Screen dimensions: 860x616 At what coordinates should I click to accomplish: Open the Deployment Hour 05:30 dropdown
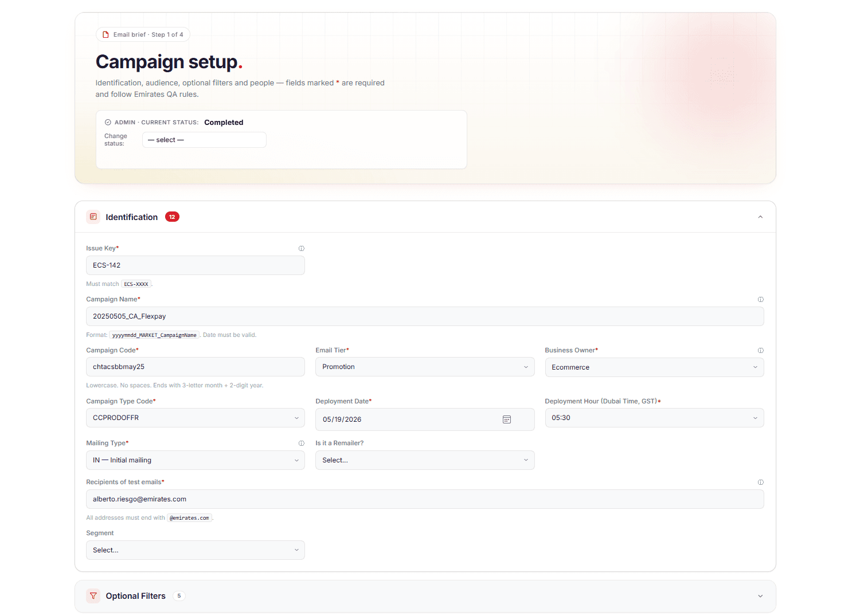(654, 418)
